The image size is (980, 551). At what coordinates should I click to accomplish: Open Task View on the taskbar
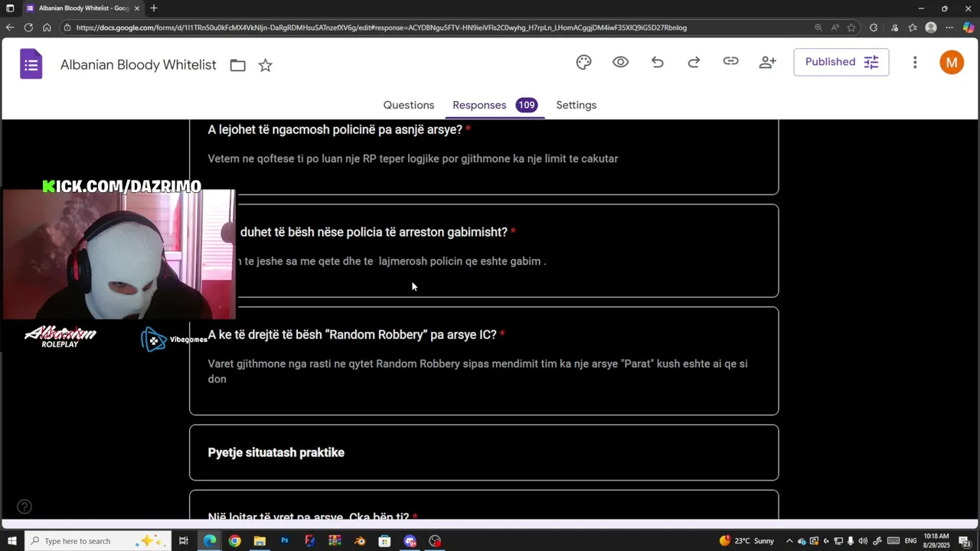(184, 541)
